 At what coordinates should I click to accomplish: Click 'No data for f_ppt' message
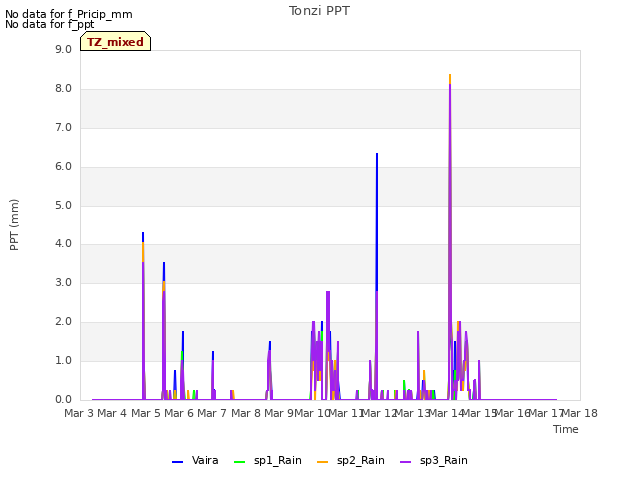pos(50,24)
